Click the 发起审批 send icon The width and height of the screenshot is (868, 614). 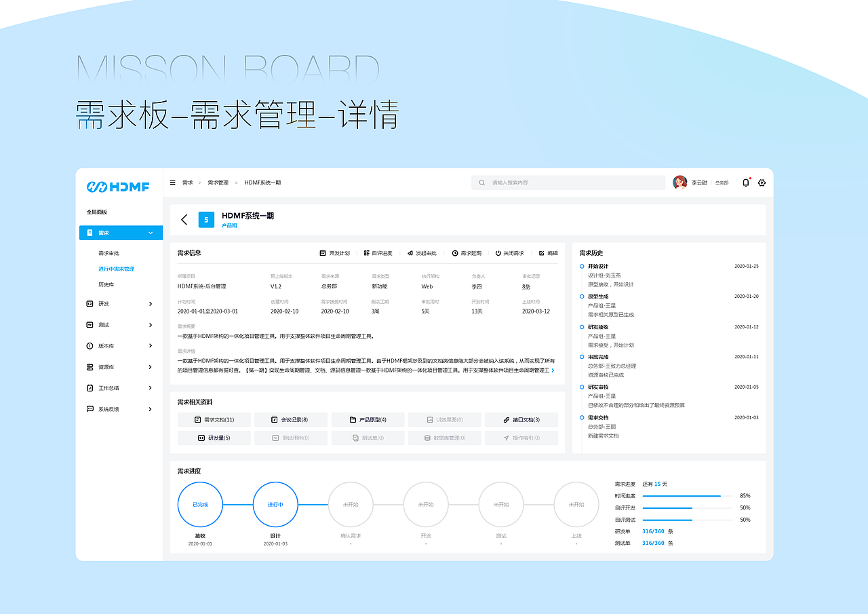pyautogui.click(x=410, y=253)
